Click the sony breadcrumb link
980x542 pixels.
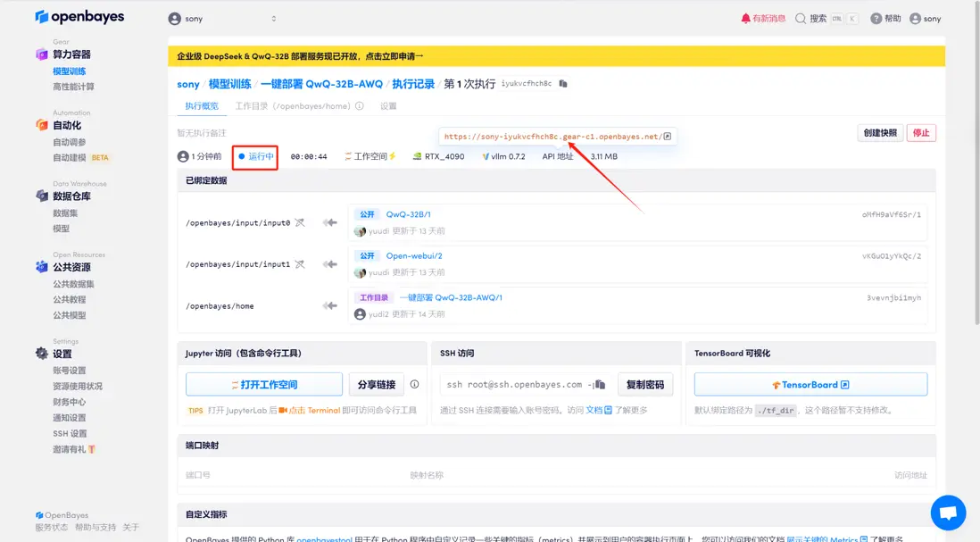tap(188, 84)
